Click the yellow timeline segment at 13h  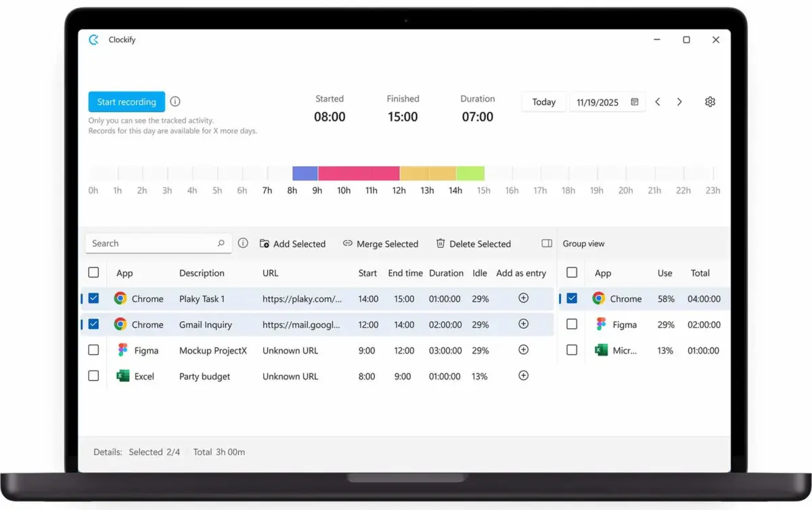(428, 173)
